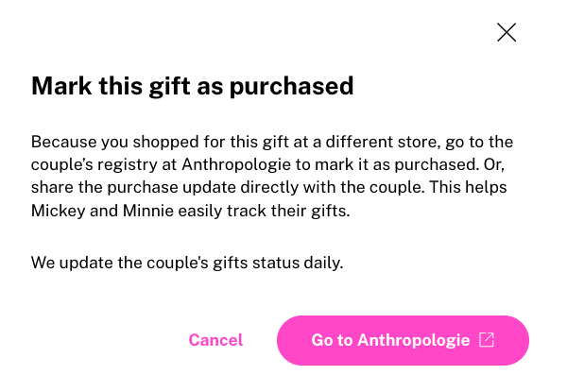Viewport: 567px width, 392px height.
Task: Close the dialog with the X icon
Action: tap(507, 32)
